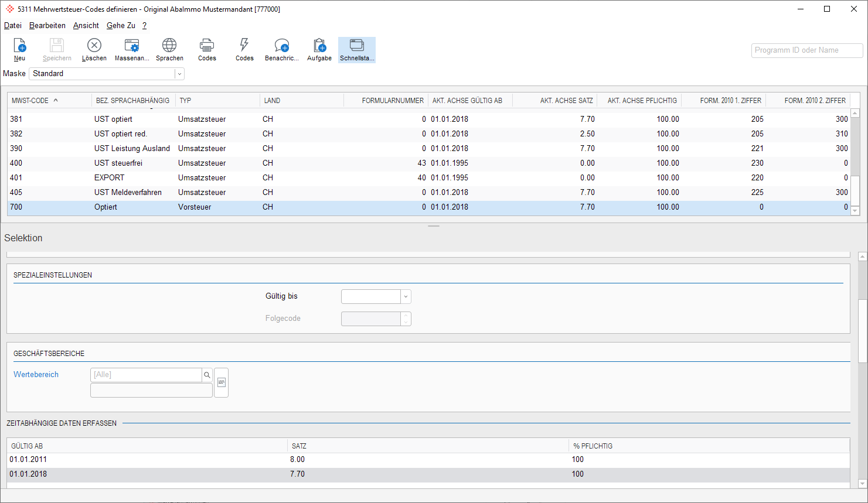The height and width of the screenshot is (503, 868).
Task: Click the table scrollbar up arrow
Action: pos(855,113)
